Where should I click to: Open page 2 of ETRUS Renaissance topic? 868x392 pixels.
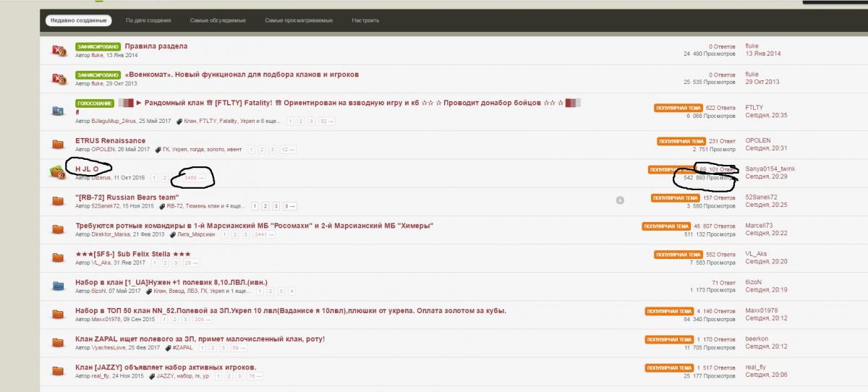point(263,149)
